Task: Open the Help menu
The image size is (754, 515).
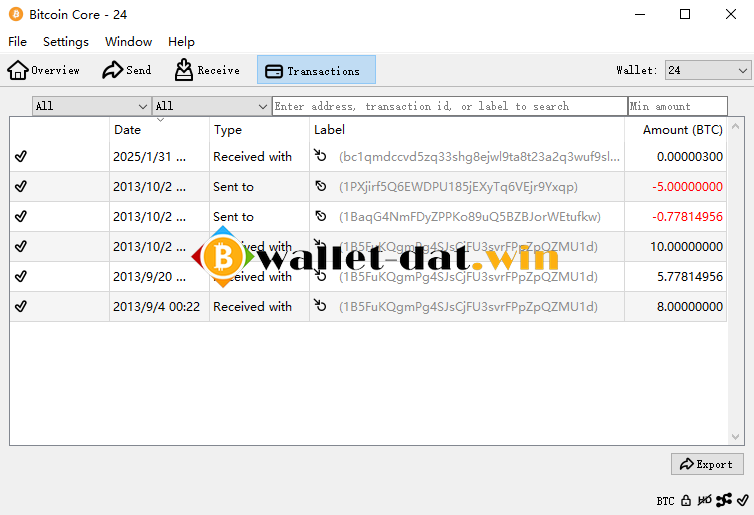Action: point(181,42)
